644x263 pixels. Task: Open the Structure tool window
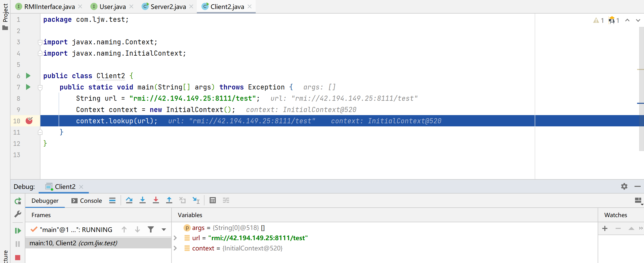coord(5,256)
